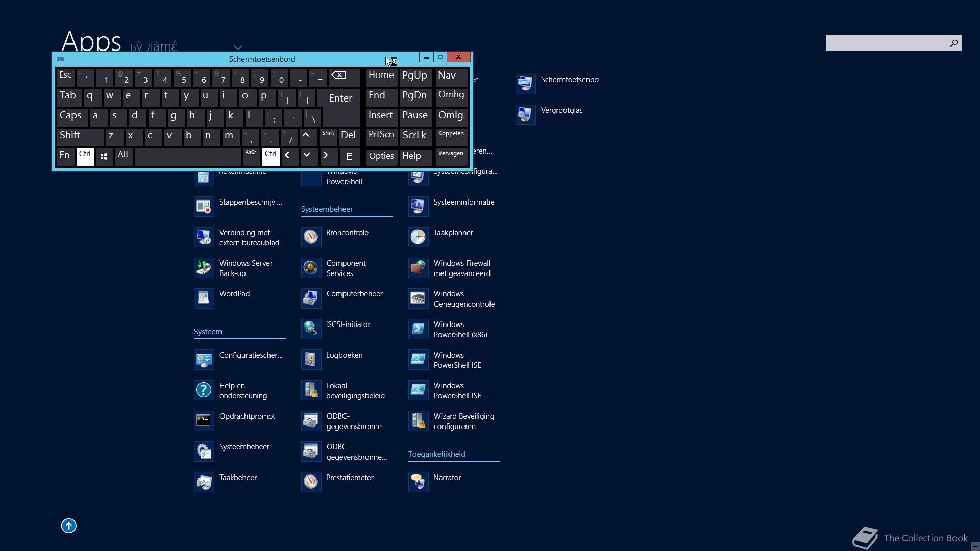The image size is (980, 551).
Task: Click the Vervagen key on keyboard
Action: coord(451,157)
